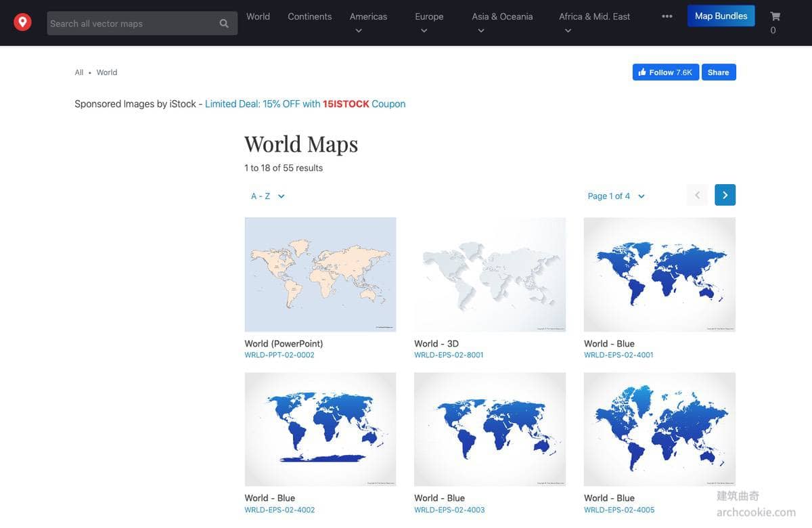Image resolution: width=812 pixels, height=528 pixels.
Task: Open the iStock 15% OFF coupon link
Action: click(305, 104)
